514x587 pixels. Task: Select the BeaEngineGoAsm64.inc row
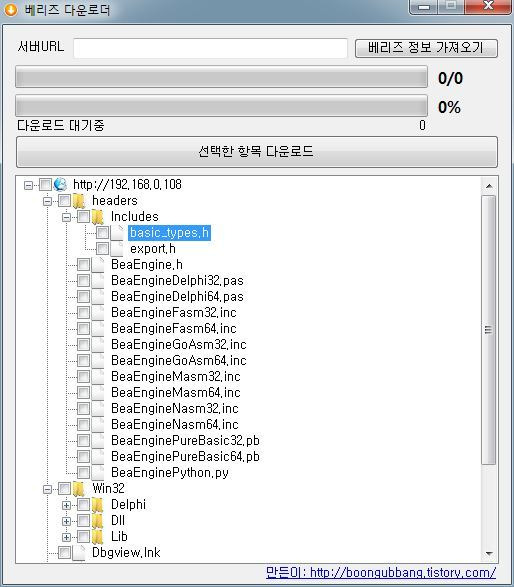point(179,361)
